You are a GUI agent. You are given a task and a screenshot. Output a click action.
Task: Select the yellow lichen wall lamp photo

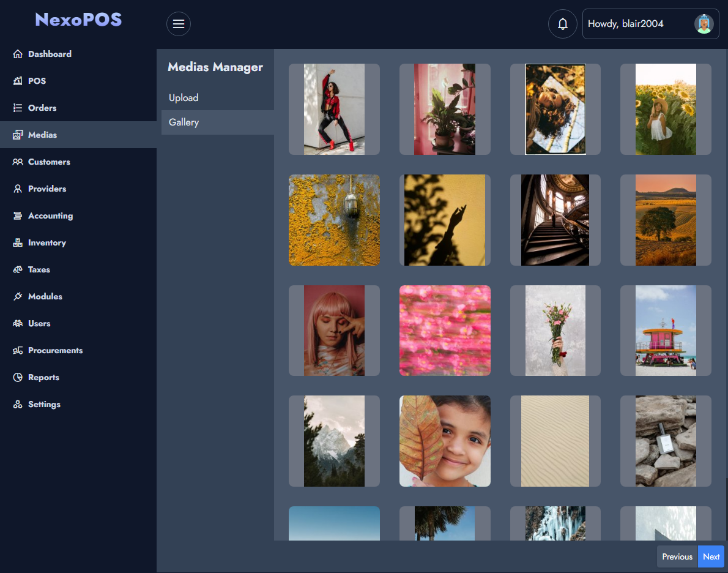point(334,220)
